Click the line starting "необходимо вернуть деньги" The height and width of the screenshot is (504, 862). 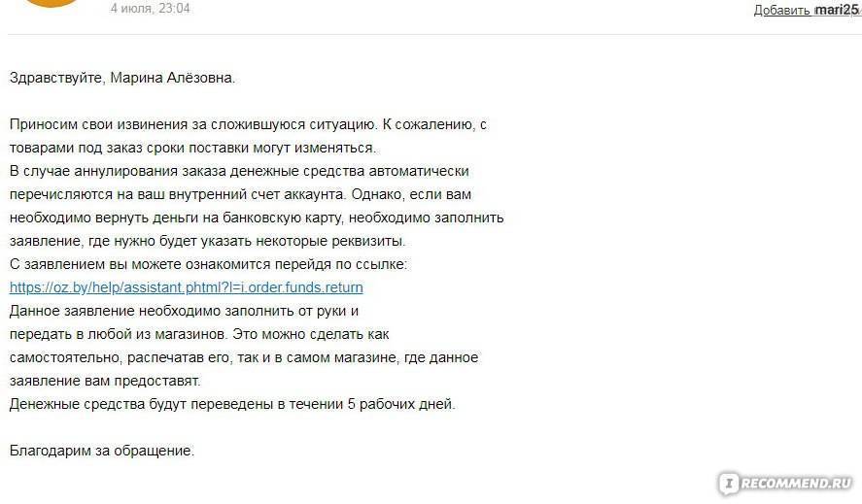pos(256,218)
